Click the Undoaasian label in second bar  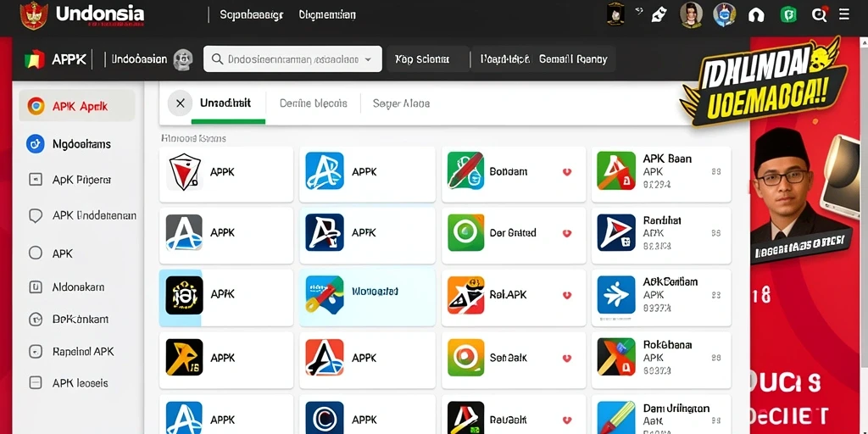[139, 59]
